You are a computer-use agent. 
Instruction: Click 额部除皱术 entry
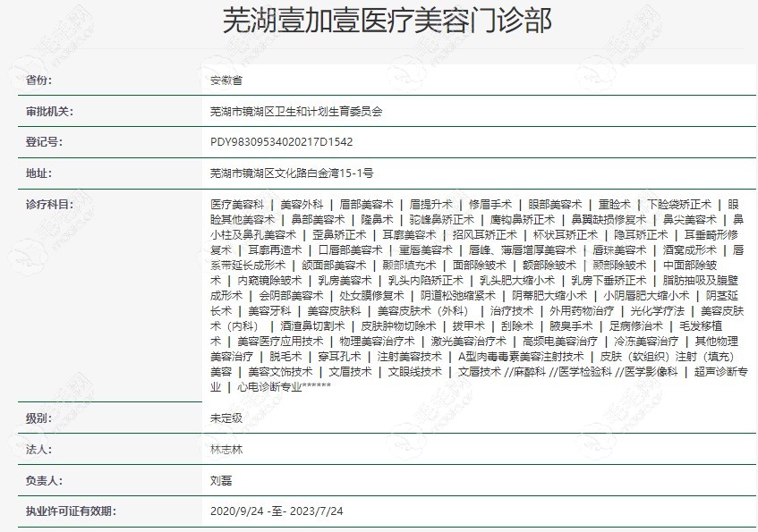[x=549, y=266]
